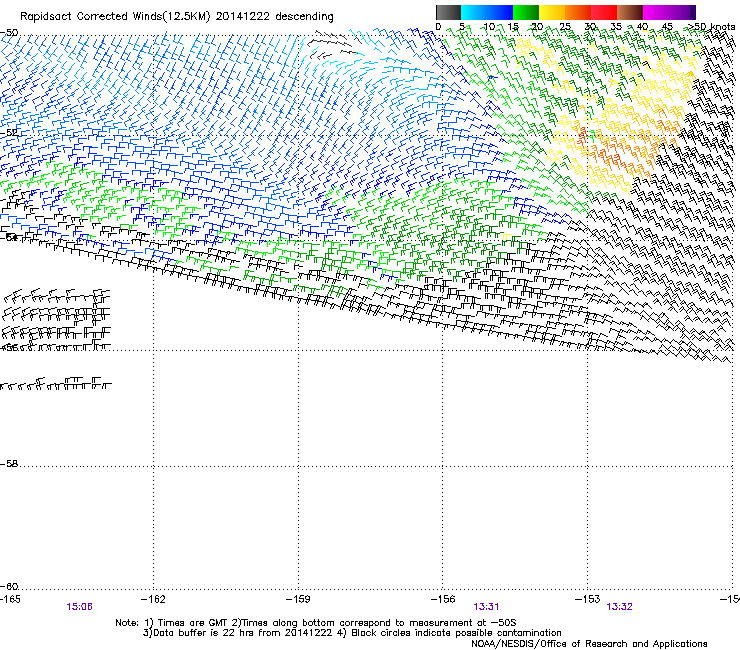Click the longitude label -153
This screenshot has width=740, height=650.
click(x=587, y=599)
